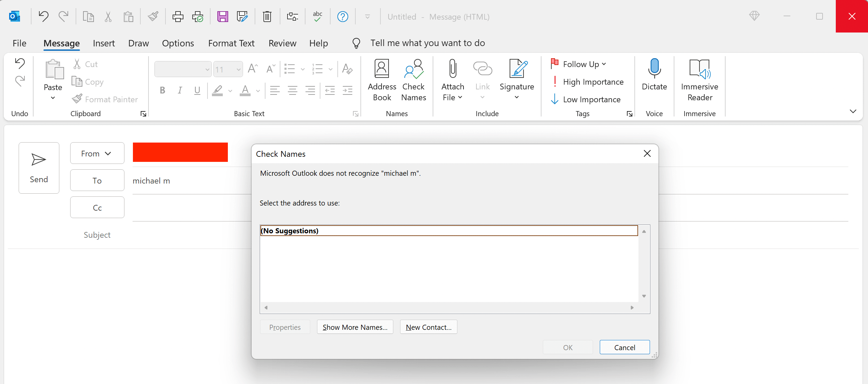Open the From account dropdown
Viewport: 868px width, 384px height.
pyautogui.click(x=97, y=153)
